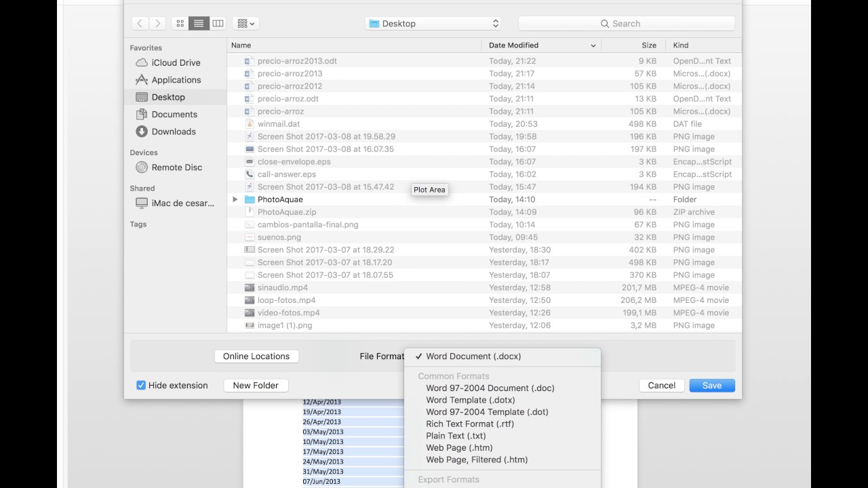The width and height of the screenshot is (868, 488).
Task: Choose Web Page, Filtered (.htm)
Action: coord(502,460)
